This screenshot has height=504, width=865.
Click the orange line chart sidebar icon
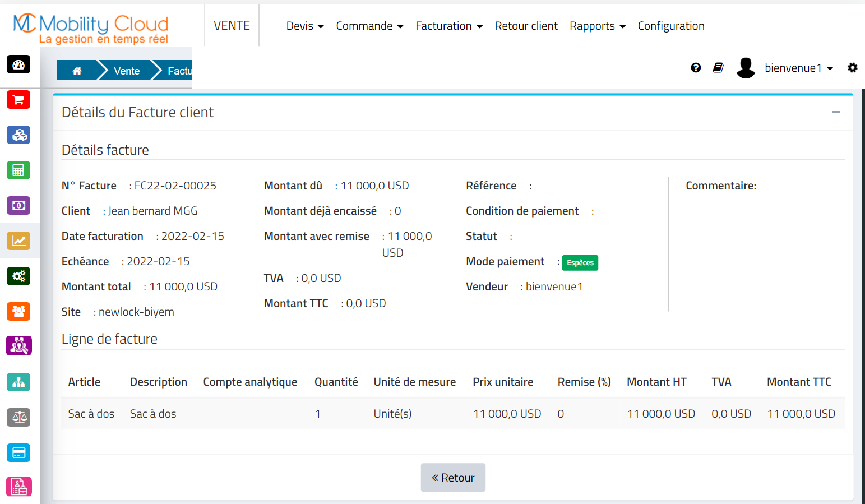click(18, 241)
